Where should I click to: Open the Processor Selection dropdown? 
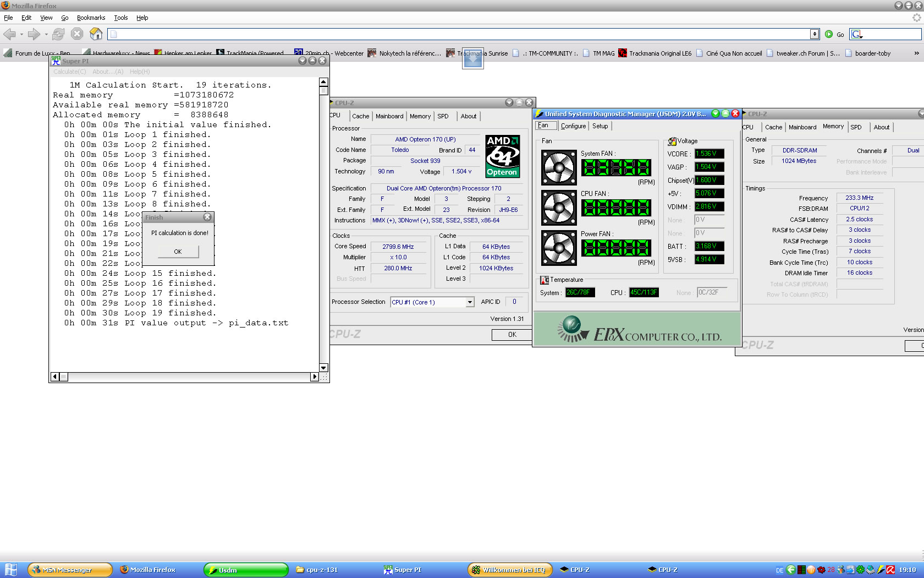[x=470, y=302]
